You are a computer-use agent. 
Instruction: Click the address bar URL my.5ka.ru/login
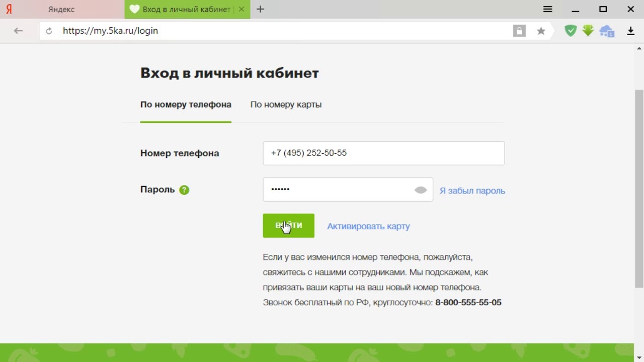[110, 31]
